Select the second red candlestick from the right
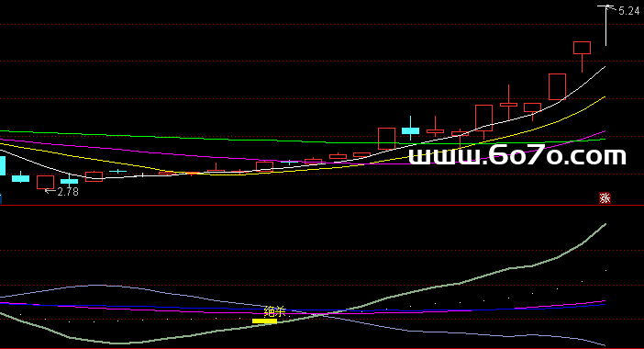Viewport: 644px width, 349px height. pos(558,86)
